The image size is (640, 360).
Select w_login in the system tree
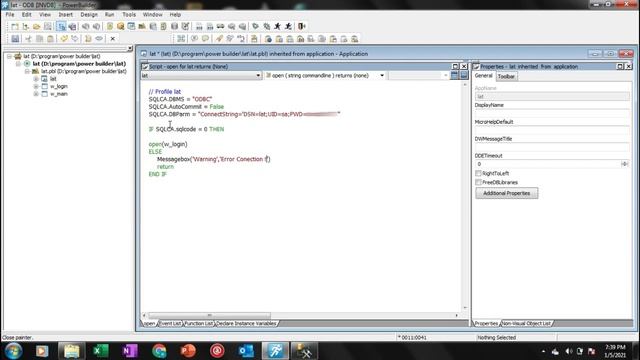tap(59, 86)
